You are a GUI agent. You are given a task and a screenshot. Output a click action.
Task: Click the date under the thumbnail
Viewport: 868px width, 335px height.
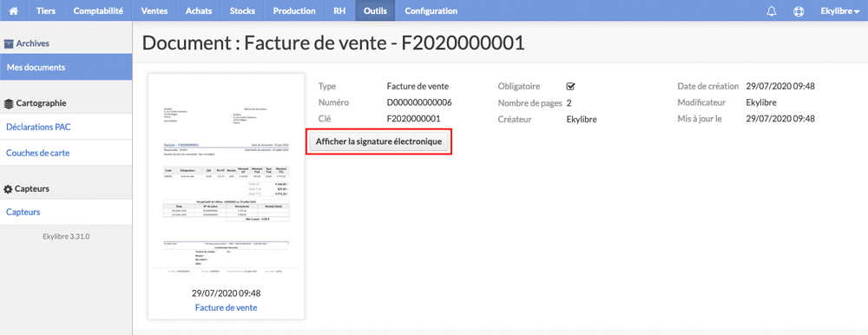(226, 293)
